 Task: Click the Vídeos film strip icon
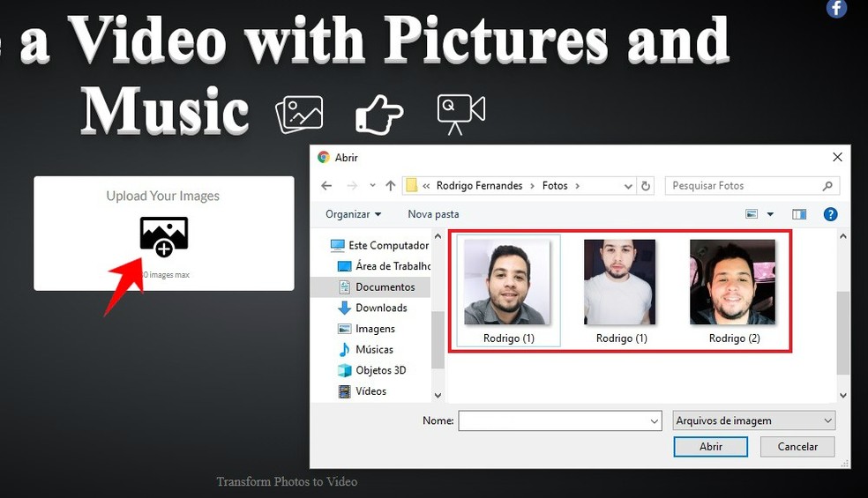coord(344,391)
